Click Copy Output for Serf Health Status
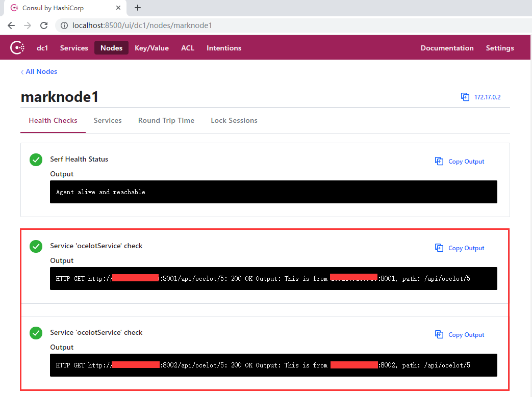The height and width of the screenshot is (397, 532). (x=466, y=162)
